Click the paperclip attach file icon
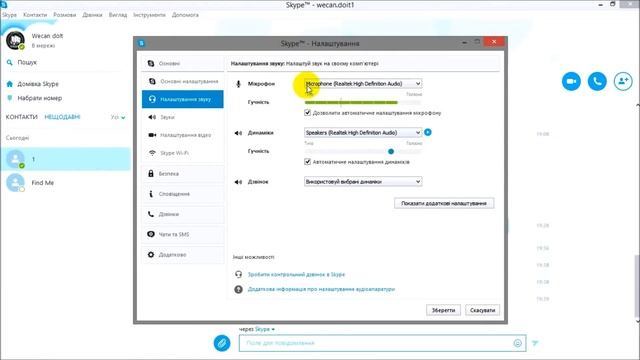The height and width of the screenshot is (360, 640). 222,343
